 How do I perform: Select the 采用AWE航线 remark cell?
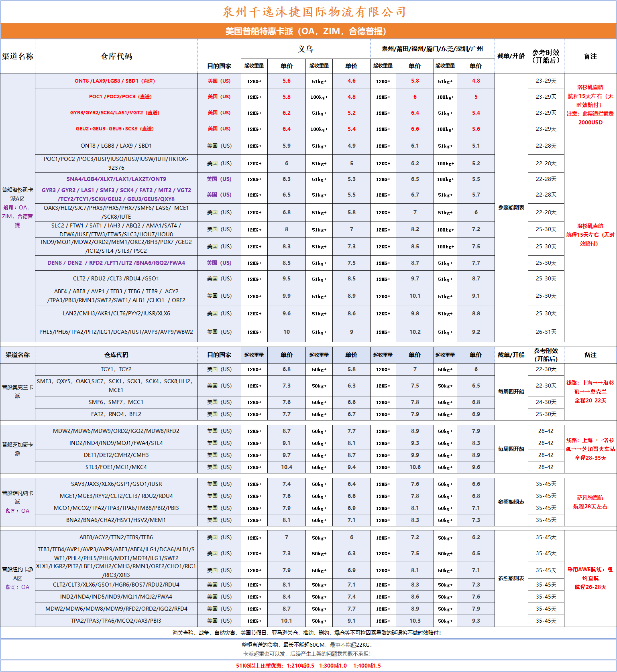click(590, 578)
